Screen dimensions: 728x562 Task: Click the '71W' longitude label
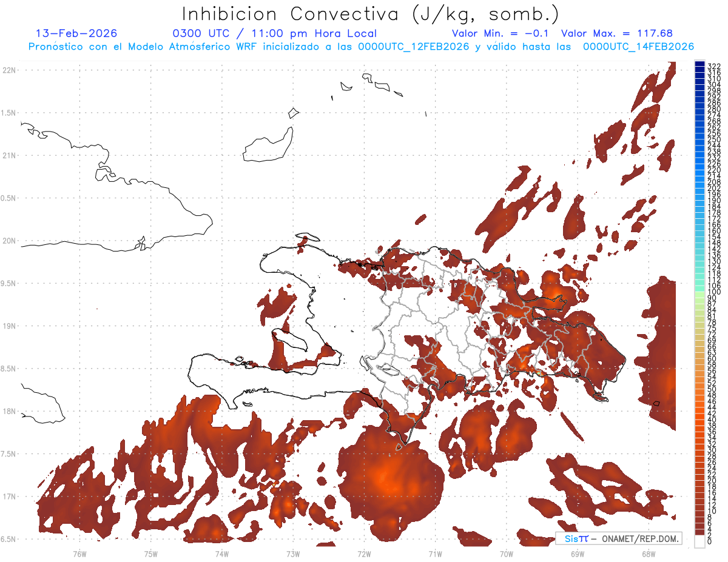[x=435, y=554]
